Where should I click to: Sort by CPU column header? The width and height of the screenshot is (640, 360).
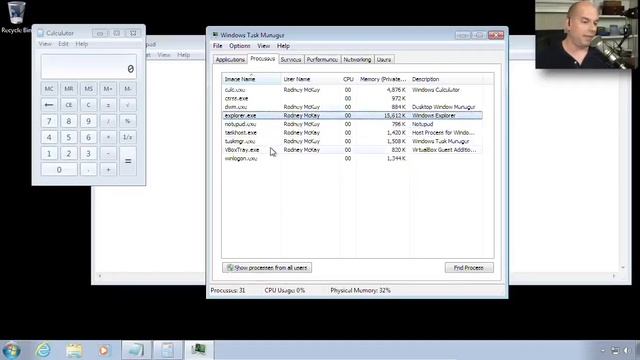click(x=348, y=79)
